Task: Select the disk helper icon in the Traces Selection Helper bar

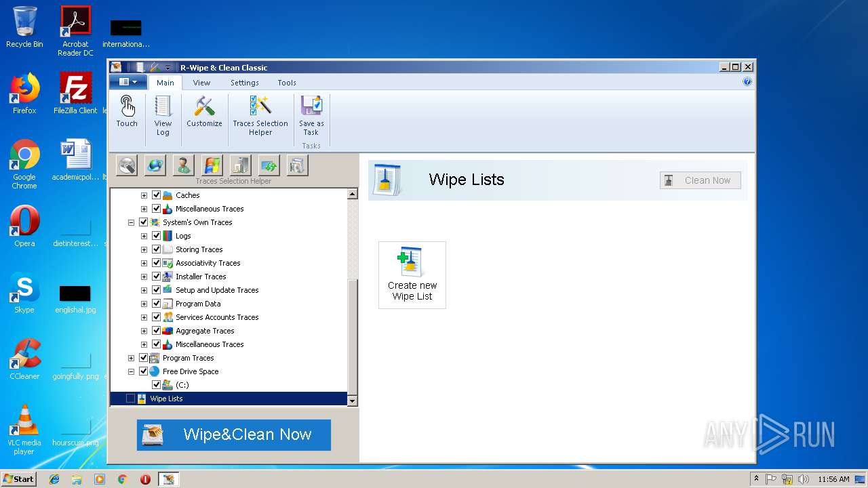Action: click(127, 165)
